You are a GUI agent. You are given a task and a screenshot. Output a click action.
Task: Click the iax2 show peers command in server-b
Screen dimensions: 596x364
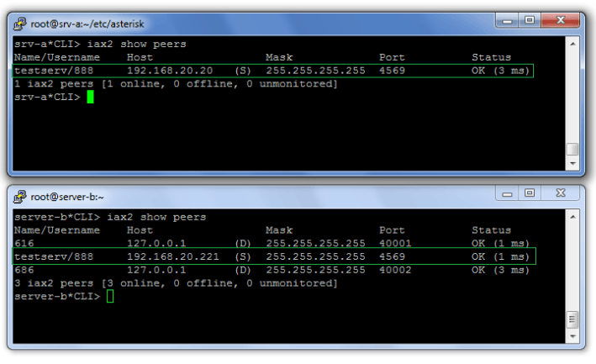click(156, 217)
